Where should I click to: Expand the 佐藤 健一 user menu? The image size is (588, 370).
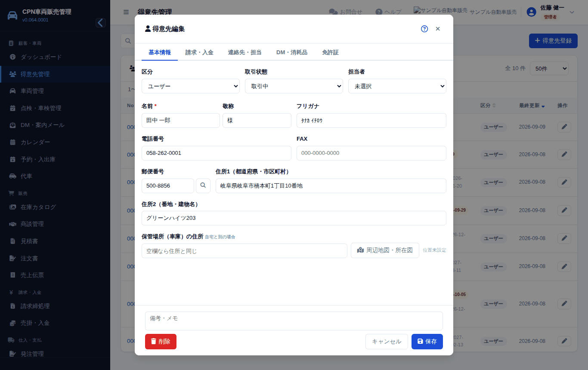pyautogui.click(x=551, y=12)
